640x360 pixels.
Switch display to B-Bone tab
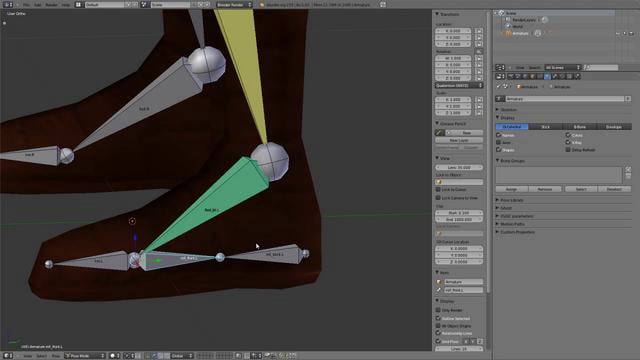[x=580, y=127]
